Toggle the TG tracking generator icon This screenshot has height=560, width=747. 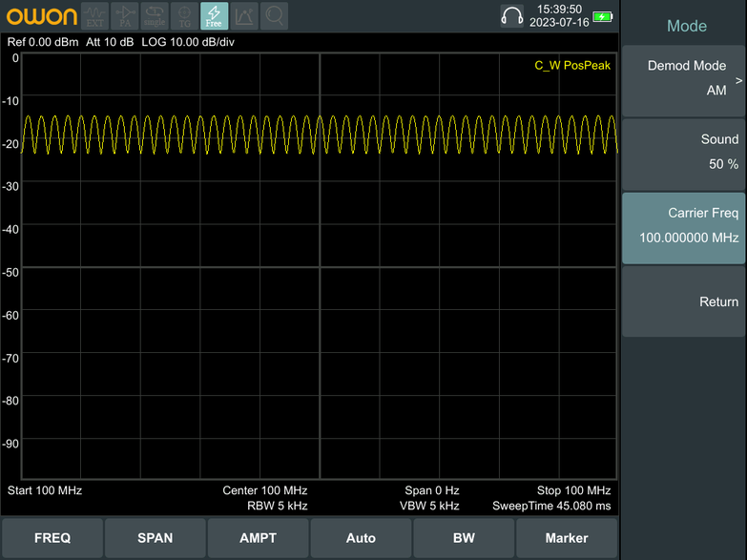pyautogui.click(x=184, y=16)
